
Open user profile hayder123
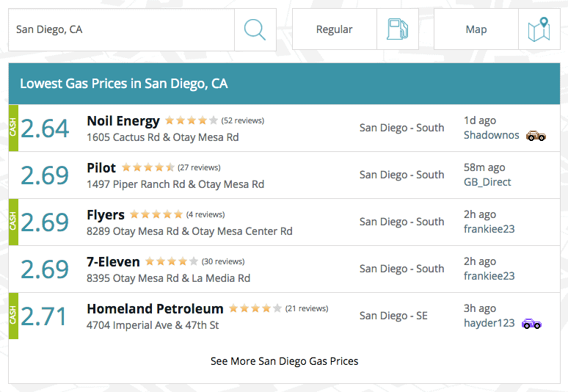(x=489, y=323)
